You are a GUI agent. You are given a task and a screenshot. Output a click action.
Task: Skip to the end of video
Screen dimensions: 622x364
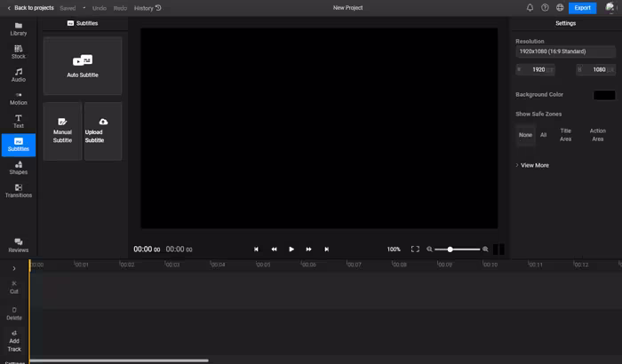[x=326, y=249]
